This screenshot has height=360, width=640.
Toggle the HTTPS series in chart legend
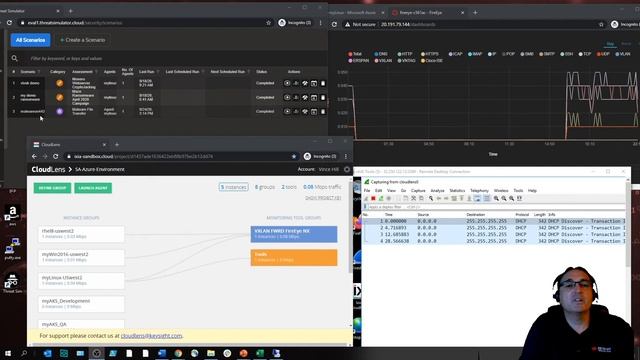point(430,54)
